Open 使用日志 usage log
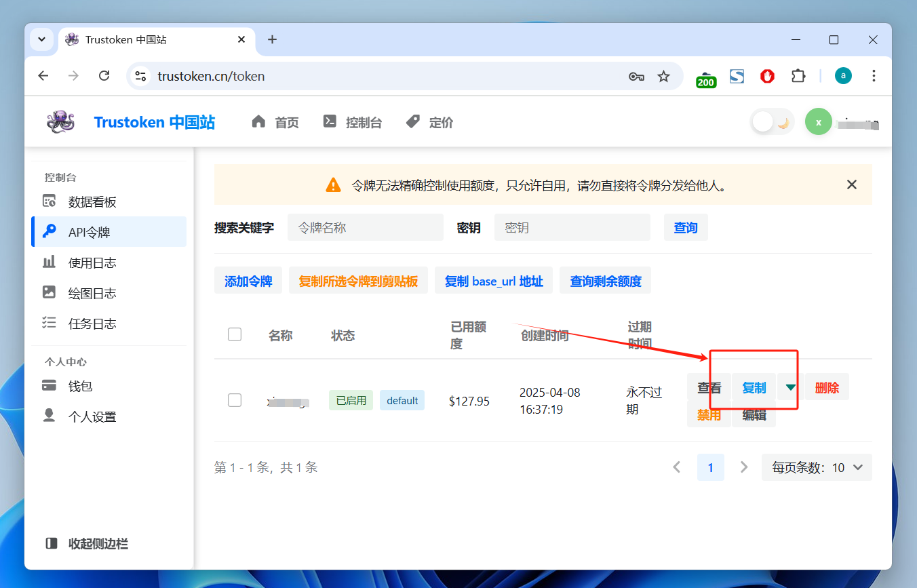The height and width of the screenshot is (588, 917). [109, 262]
